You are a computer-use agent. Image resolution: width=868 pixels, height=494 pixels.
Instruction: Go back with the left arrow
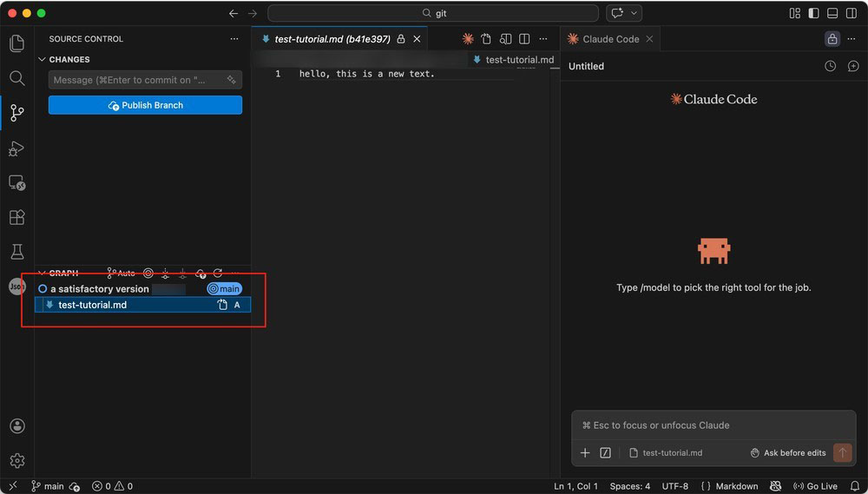[233, 13]
